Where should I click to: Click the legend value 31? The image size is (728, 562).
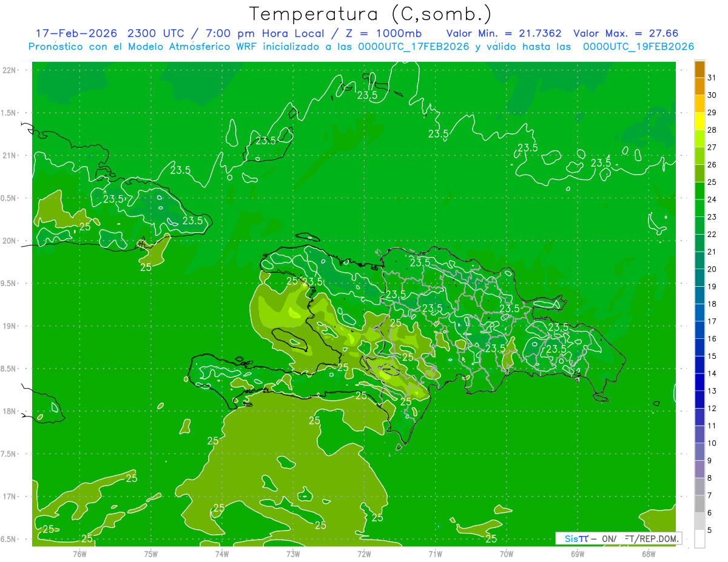712,77
